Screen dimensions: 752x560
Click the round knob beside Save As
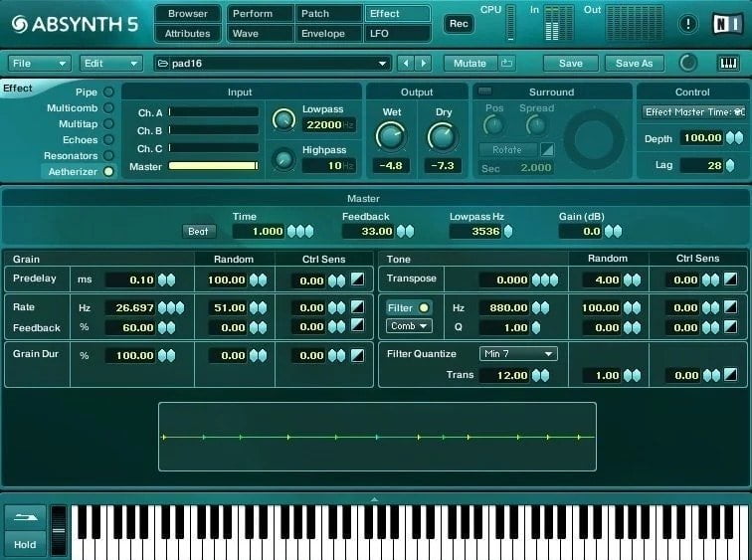tap(688, 63)
